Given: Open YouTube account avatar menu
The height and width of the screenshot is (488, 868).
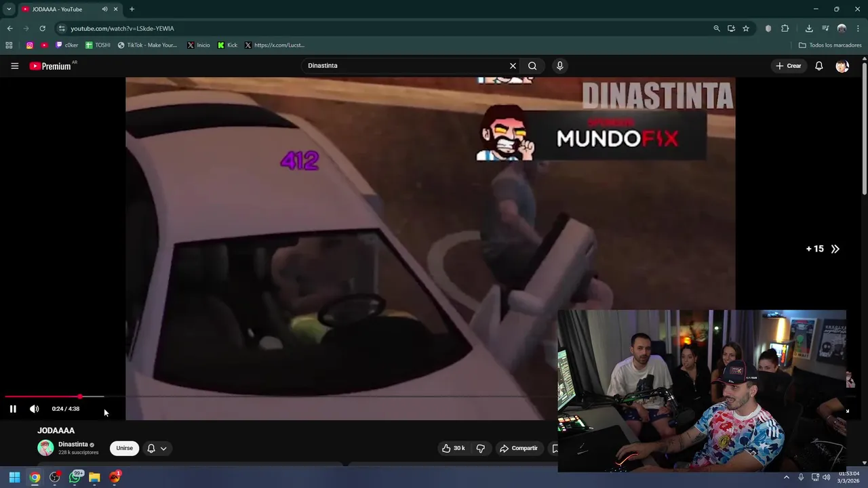Looking at the screenshot, I should pyautogui.click(x=842, y=66).
